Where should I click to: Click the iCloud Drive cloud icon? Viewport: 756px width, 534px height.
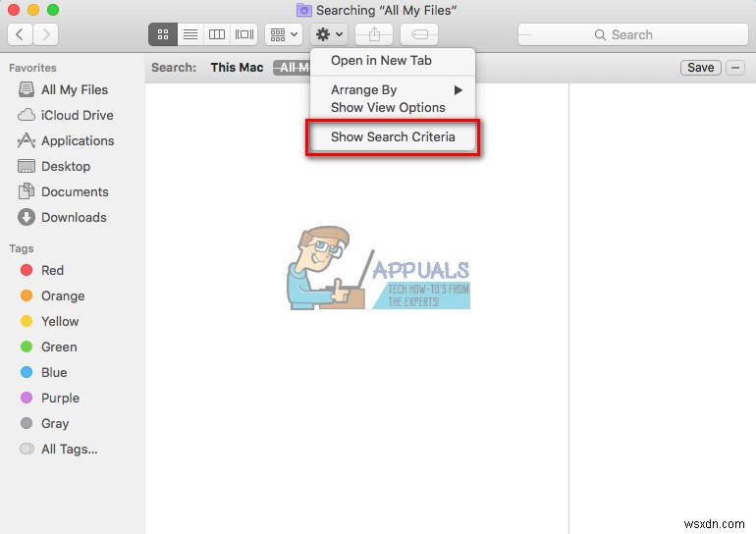point(27,115)
